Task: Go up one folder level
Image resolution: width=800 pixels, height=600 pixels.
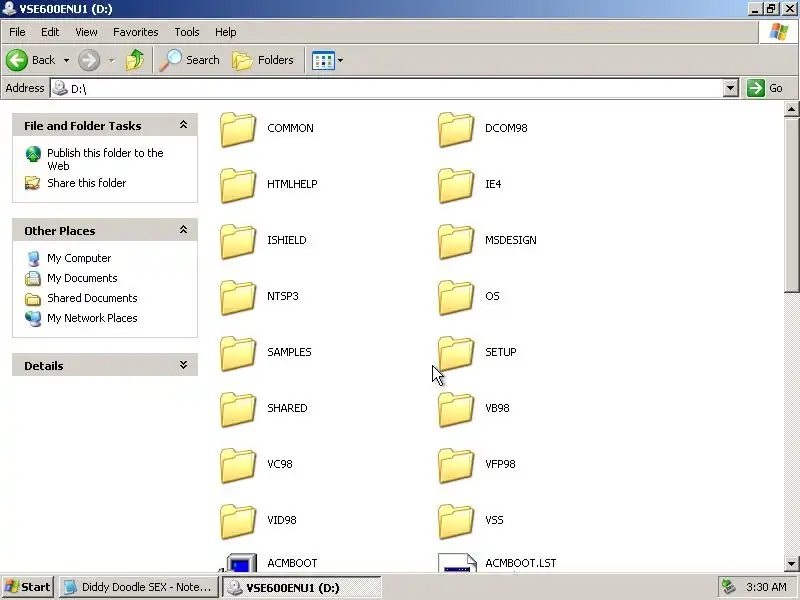Action: coord(135,60)
